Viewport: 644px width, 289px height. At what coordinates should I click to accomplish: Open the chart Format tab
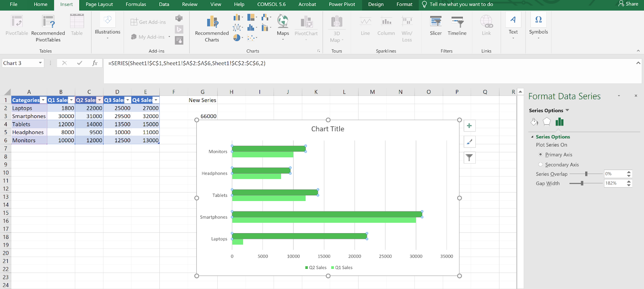405,4
